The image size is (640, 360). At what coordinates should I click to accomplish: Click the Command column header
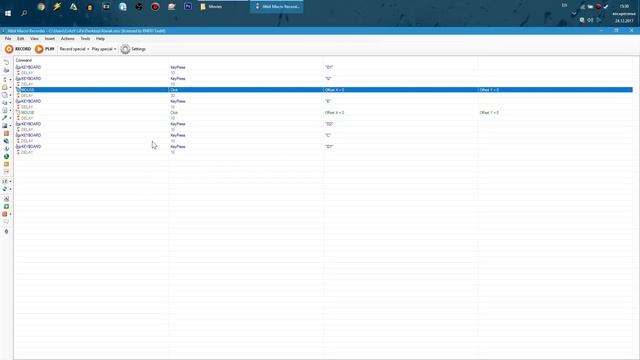click(x=24, y=60)
